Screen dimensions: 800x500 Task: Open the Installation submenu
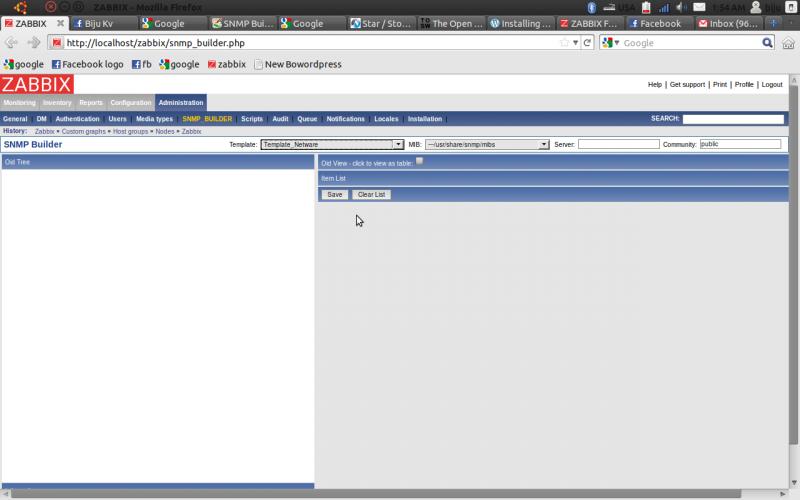click(x=424, y=119)
